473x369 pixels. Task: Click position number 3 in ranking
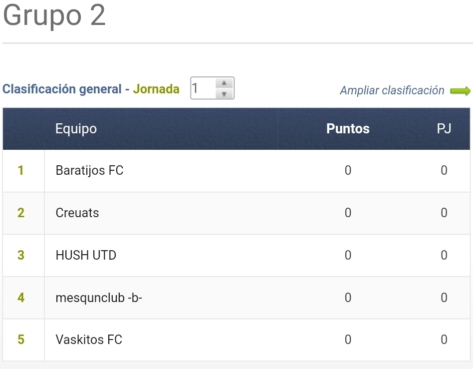(21, 255)
